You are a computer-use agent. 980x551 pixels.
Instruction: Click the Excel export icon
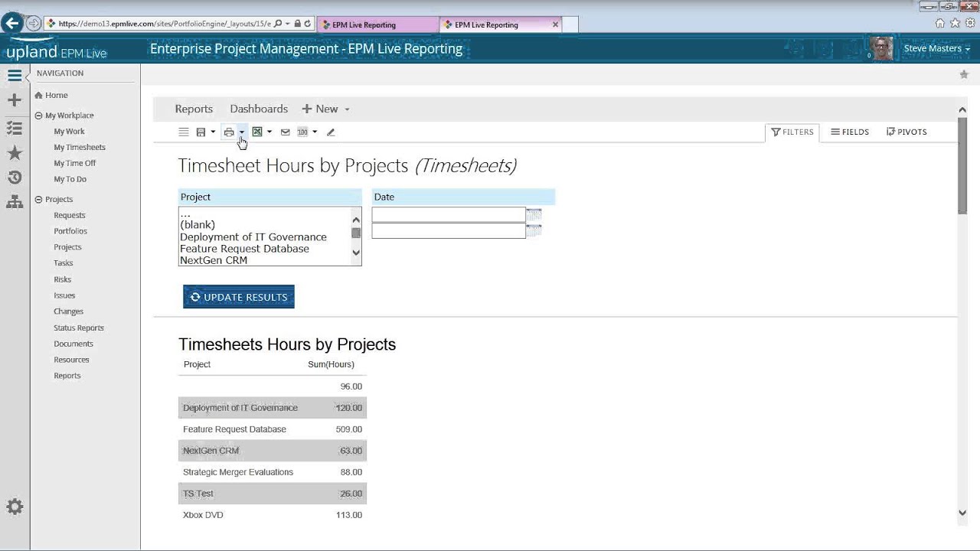(x=257, y=132)
